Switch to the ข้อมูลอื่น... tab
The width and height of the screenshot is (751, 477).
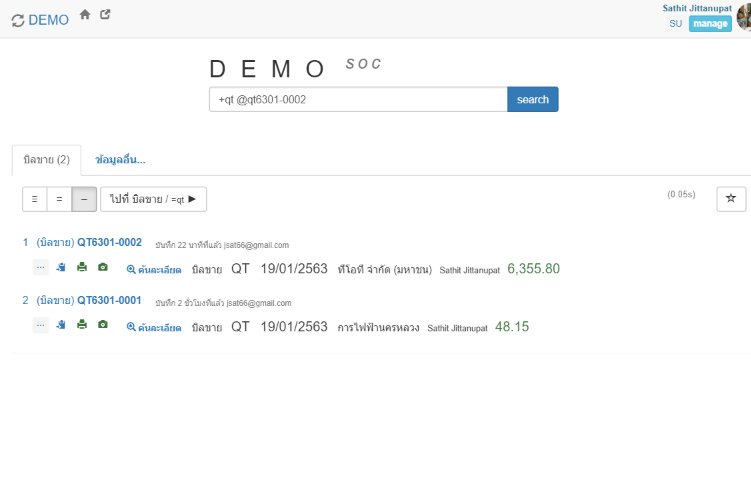pos(120,160)
